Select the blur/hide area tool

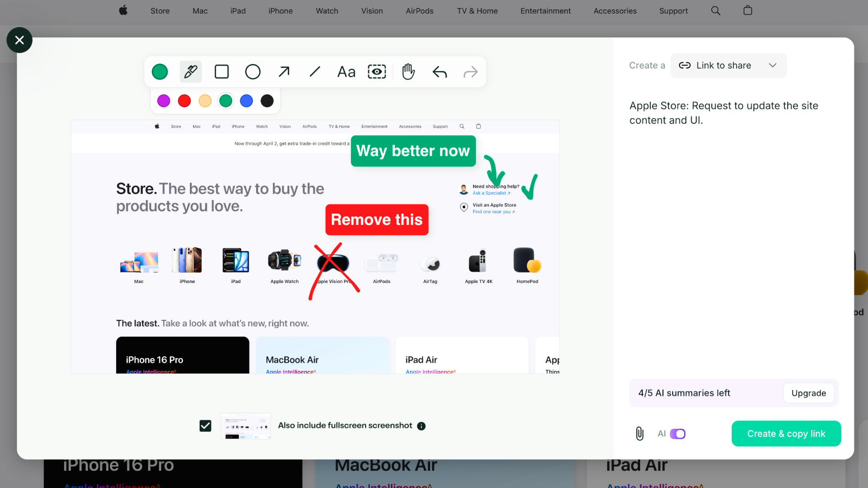coord(377,72)
